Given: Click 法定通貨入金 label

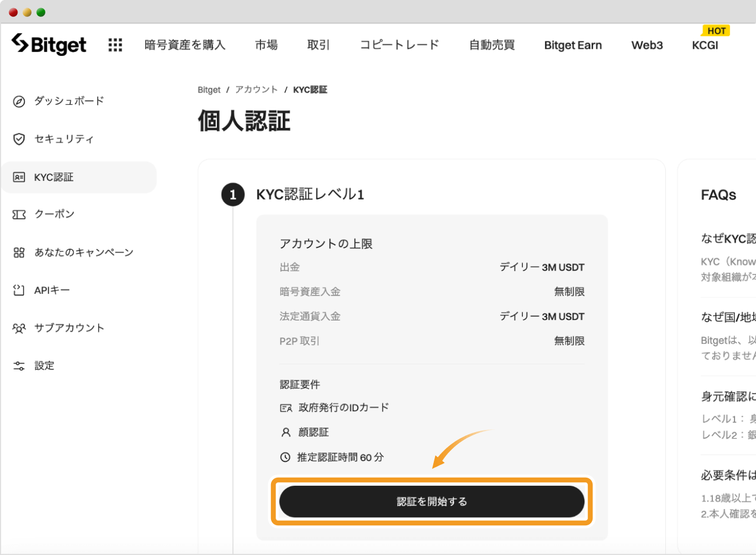Looking at the screenshot, I should point(310,316).
